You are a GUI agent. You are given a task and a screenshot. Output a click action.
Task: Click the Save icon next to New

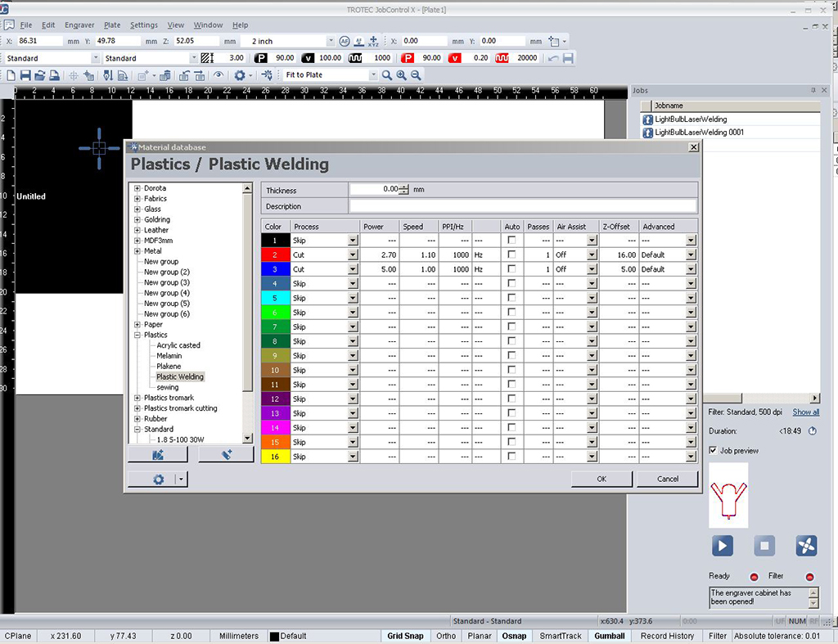25,75
